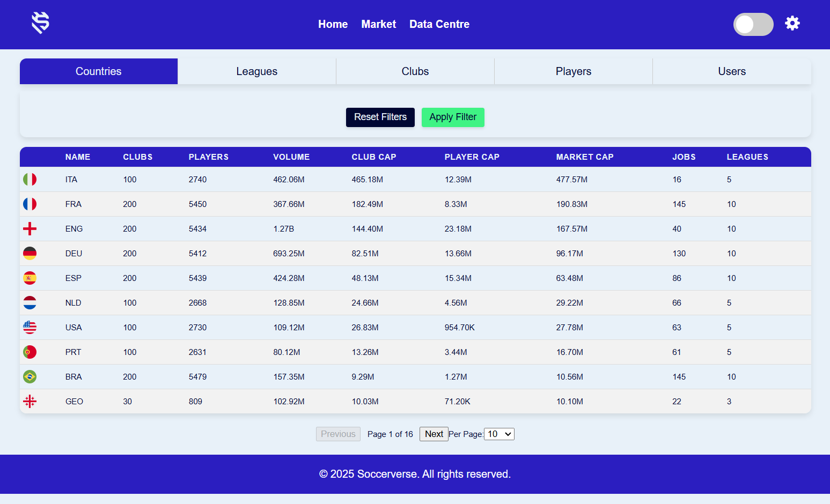Navigate to Data Centre
830x504 pixels.
[x=439, y=24]
